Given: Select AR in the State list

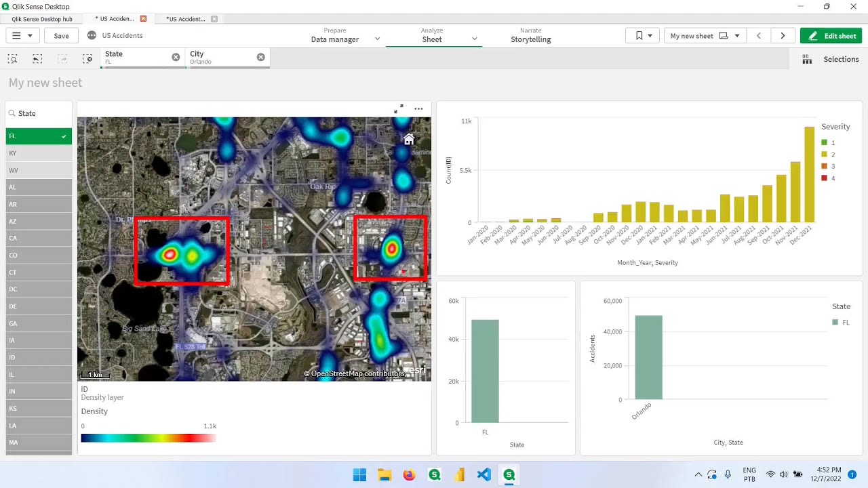Looking at the screenshot, I should 39,204.
